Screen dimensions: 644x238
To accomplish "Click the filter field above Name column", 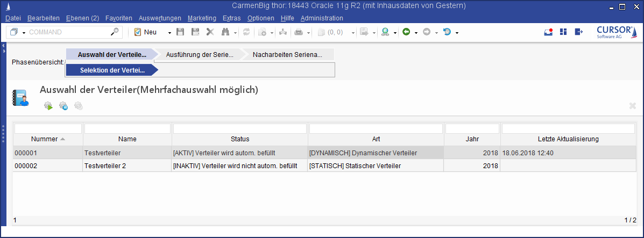I will (x=127, y=129).
